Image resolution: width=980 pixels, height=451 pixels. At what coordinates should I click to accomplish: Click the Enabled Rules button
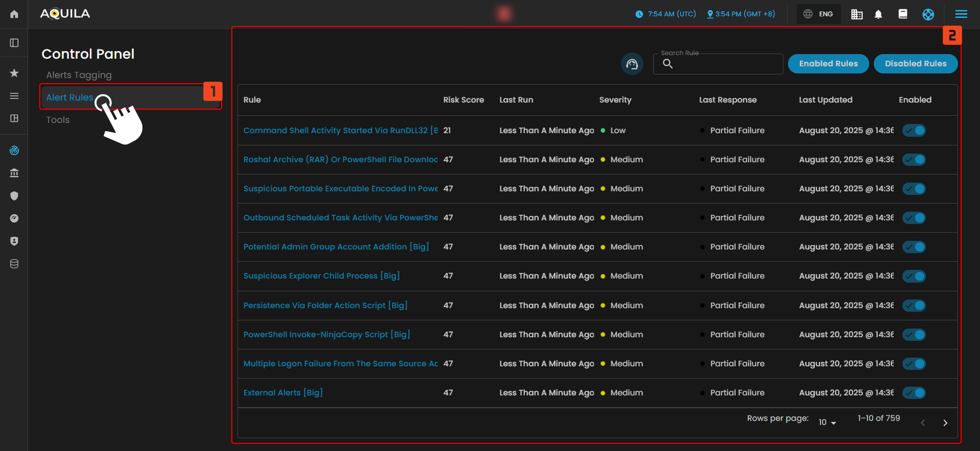(x=828, y=64)
